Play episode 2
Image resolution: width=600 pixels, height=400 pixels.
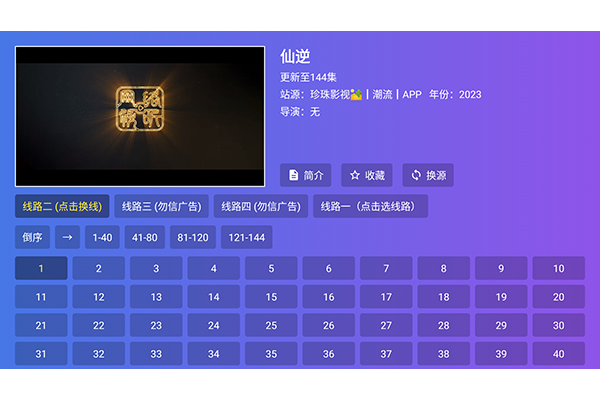tap(99, 268)
